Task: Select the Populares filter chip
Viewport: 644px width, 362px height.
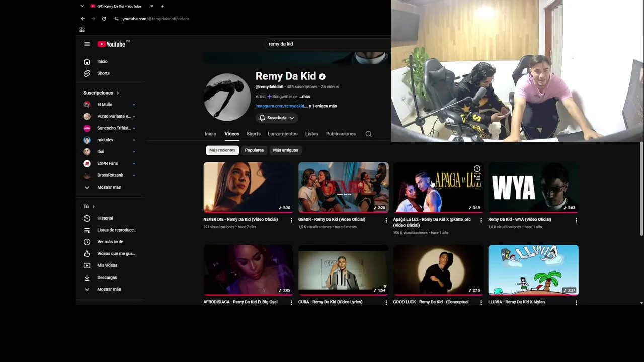Action: click(x=254, y=150)
